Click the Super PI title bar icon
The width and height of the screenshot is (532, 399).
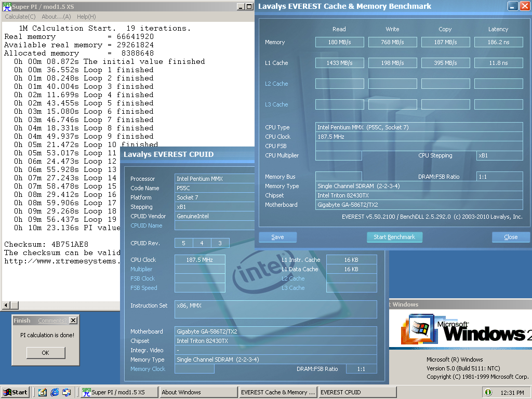7,6
